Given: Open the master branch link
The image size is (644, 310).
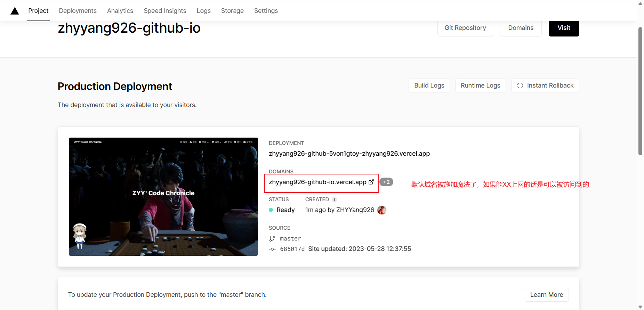Looking at the screenshot, I should click(x=290, y=239).
